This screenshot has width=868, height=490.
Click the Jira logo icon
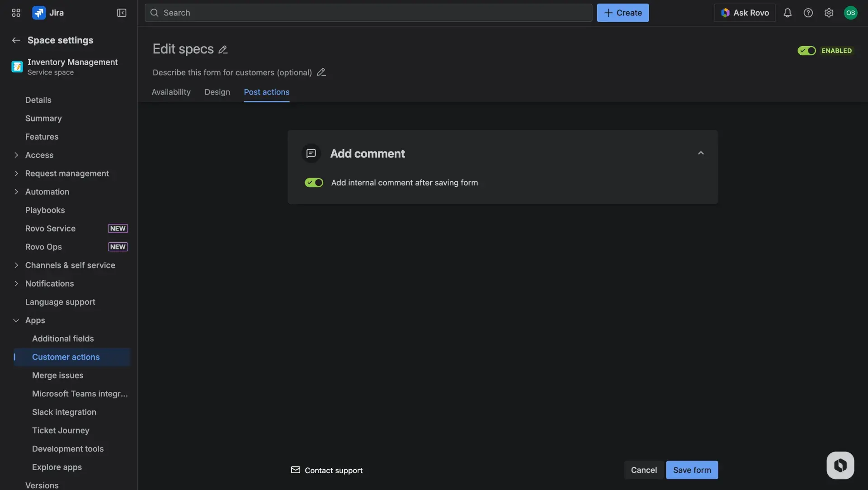click(38, 13)
